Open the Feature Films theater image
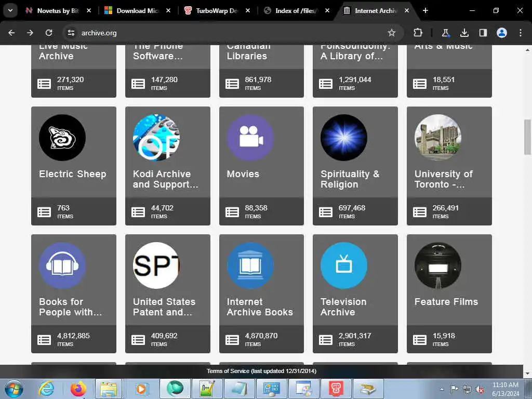Screen dimensions: 532x399 click(x=438, y=265)
